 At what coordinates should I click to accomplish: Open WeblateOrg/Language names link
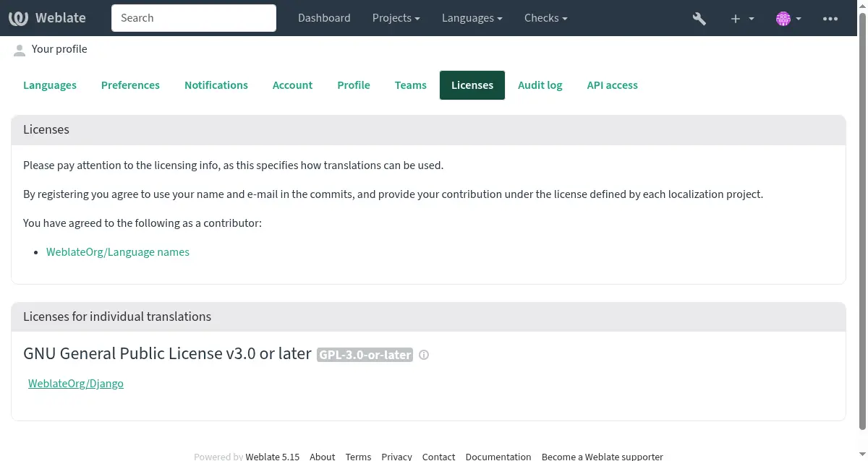tap(118, 252)
